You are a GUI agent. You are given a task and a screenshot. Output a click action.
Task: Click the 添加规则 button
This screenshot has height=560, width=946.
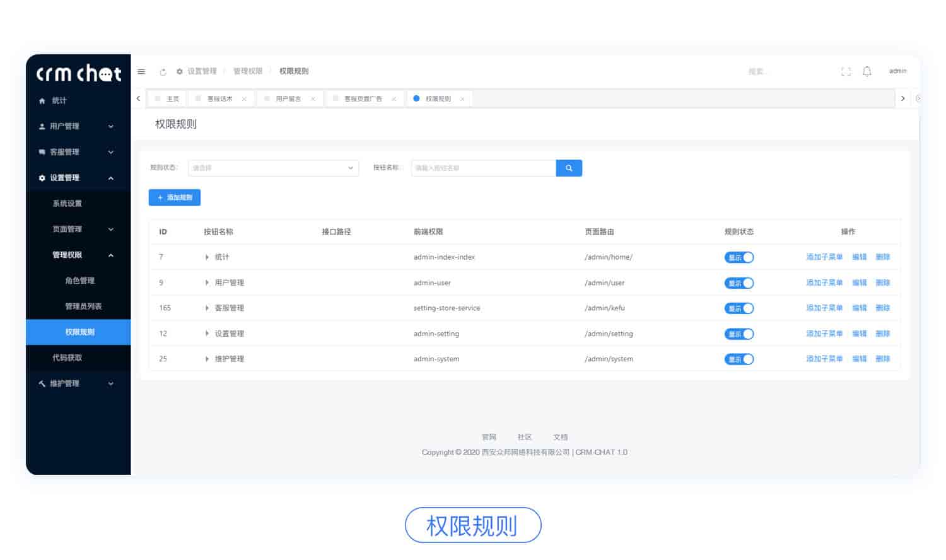click(x=175, y=198)
